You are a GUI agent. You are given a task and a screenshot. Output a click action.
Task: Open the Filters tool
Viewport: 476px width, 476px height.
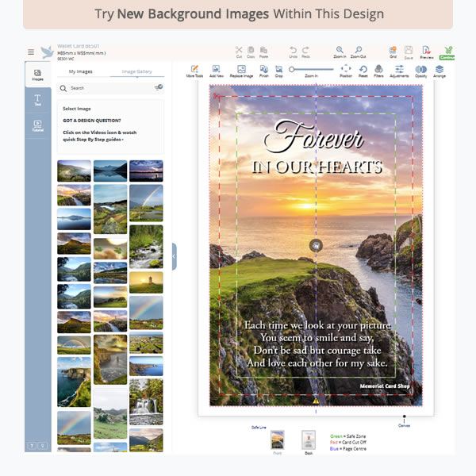click(x=379, y=71)
